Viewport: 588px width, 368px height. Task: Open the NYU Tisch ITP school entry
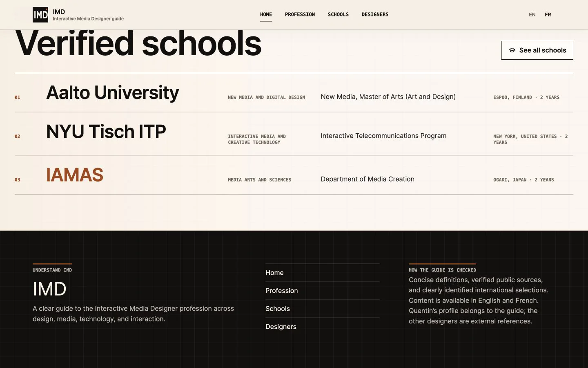coord(294,134)
